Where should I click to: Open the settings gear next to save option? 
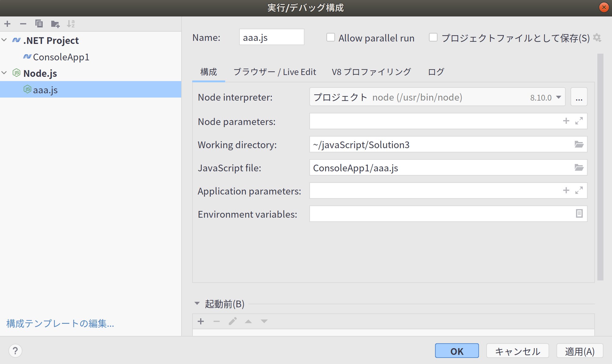pyautogui.click(x=597, y=37)
